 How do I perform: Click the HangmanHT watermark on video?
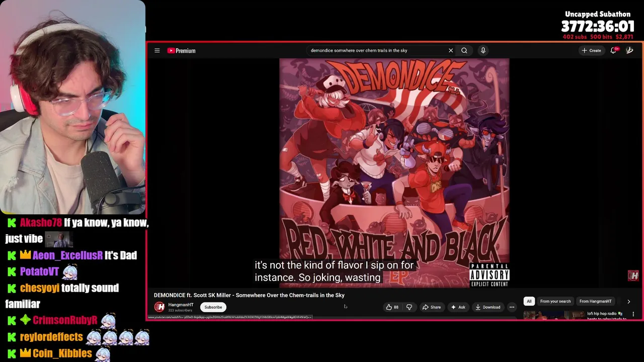[633, 275]
